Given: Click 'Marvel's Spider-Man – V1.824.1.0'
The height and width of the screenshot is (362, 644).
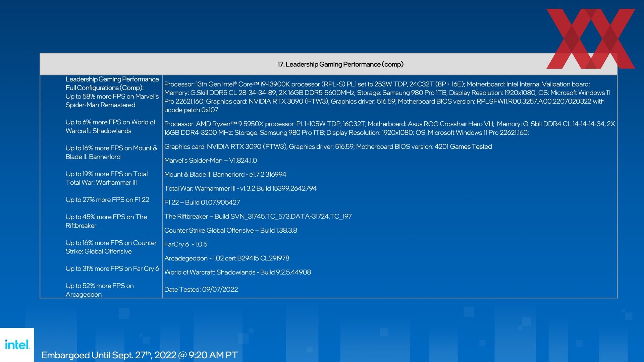Looking at the screenshot, I should tap(211, 161).
